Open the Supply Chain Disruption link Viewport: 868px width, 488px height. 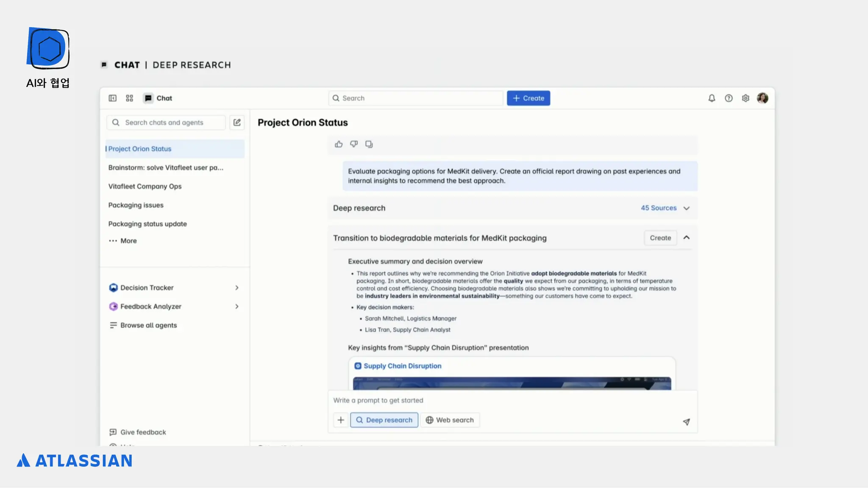pos(402,366)
